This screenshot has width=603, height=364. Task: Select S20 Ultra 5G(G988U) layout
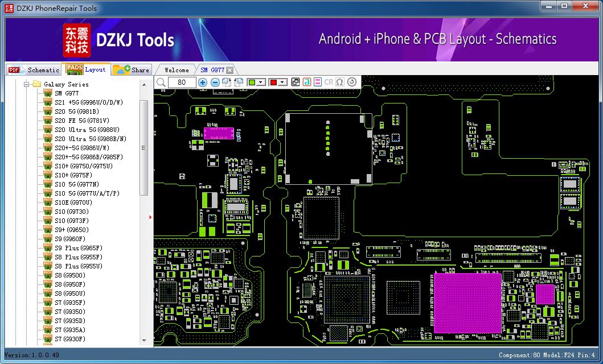pyautogui.click(x=87, y=130)
